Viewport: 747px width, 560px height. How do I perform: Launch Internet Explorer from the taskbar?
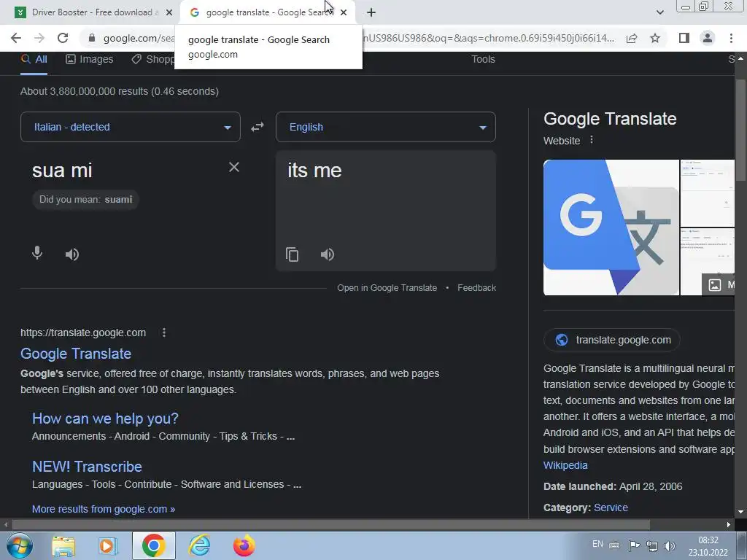(199, 545)
